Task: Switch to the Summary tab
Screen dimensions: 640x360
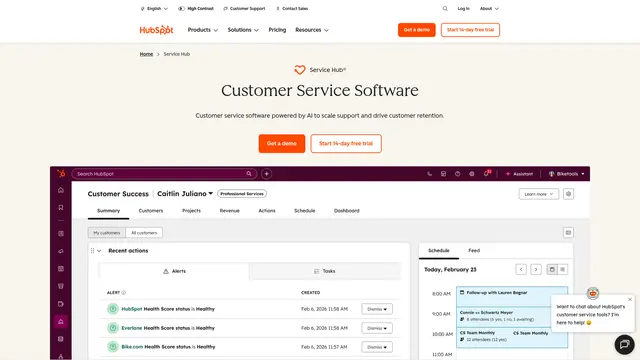Action: (x=109, y=211)
